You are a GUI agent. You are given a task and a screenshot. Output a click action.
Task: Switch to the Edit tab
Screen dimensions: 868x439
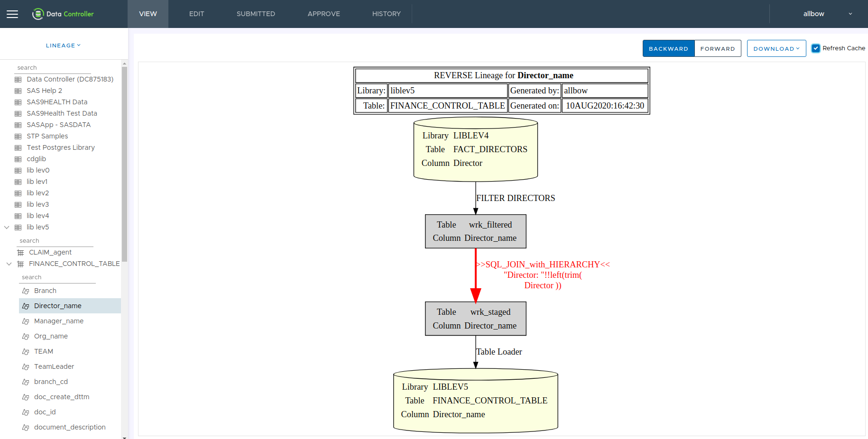[196, 14]
